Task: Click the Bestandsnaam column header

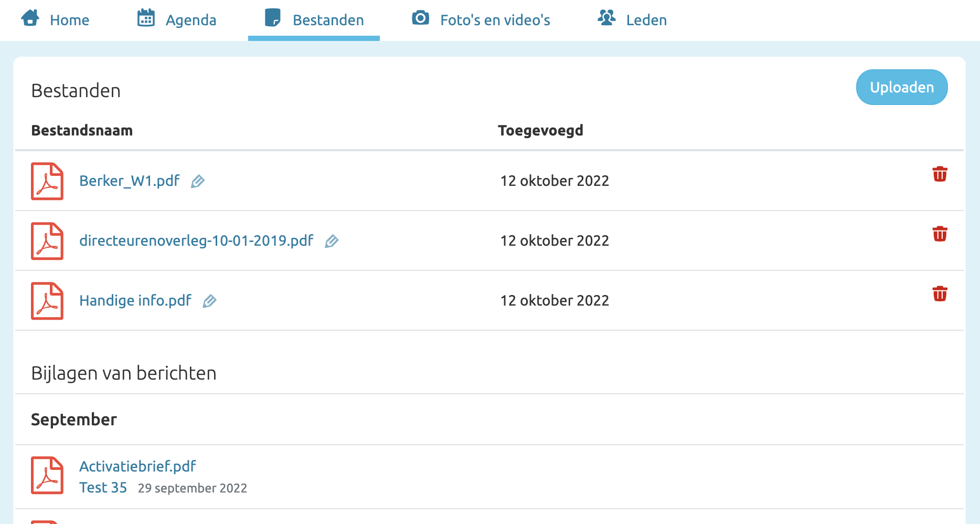Action: (x=82, y=130)
